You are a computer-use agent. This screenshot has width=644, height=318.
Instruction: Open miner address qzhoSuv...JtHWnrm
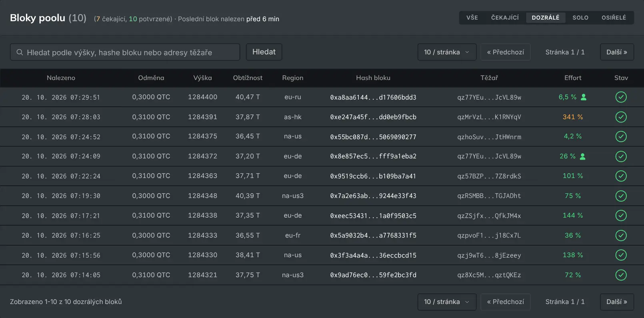pyautogui.click(x=489, y=137)
